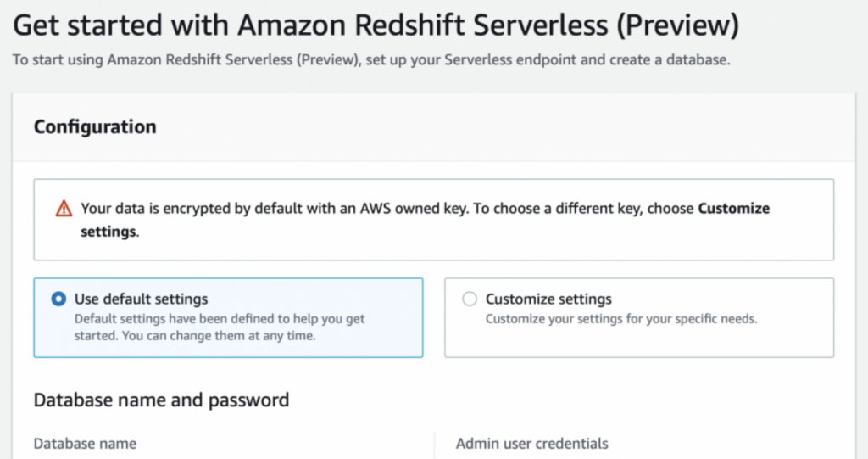
Task: Click the Database name and password heading
Action: point(161,399)
